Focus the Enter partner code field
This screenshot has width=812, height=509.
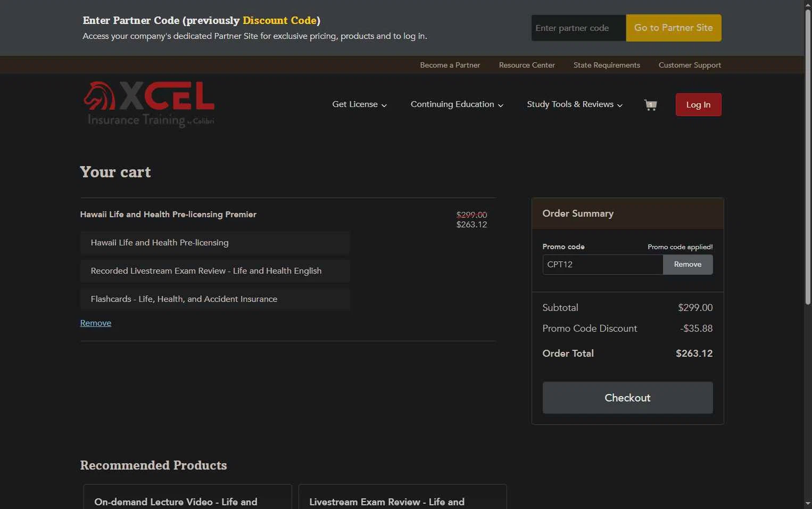pos(578,28)
